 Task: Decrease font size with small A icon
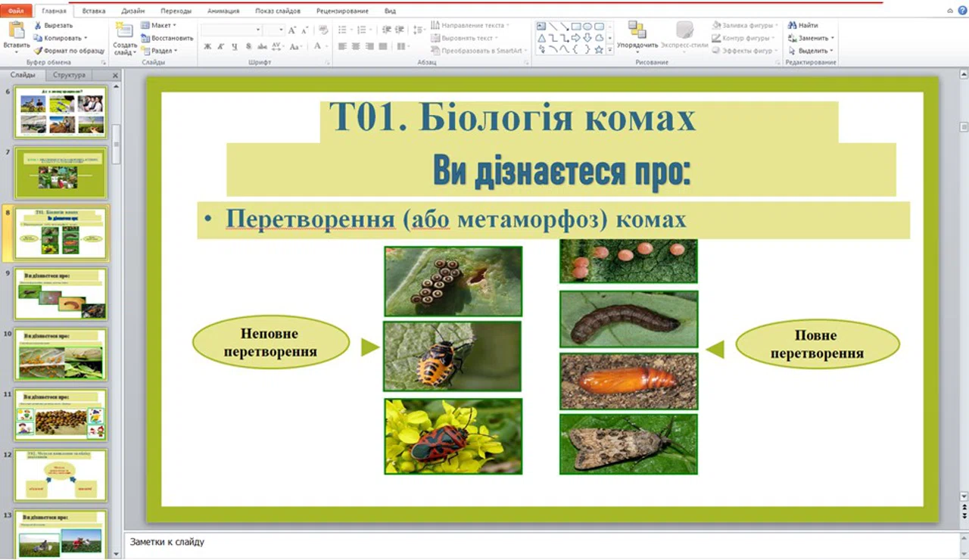(304, 30)
